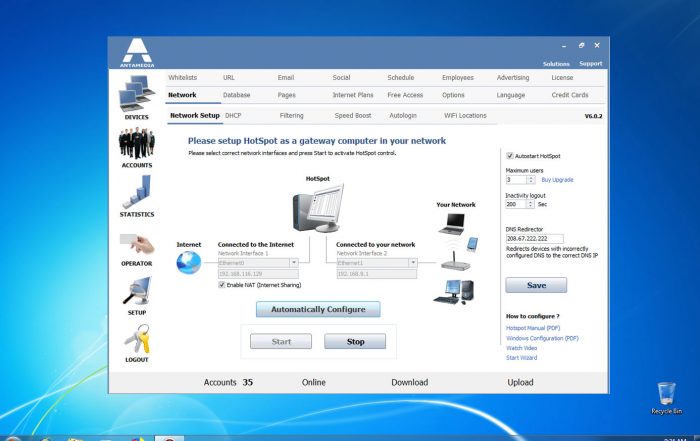
Task: Click the Inactivity logout seconds field
Action: [516, 204]
